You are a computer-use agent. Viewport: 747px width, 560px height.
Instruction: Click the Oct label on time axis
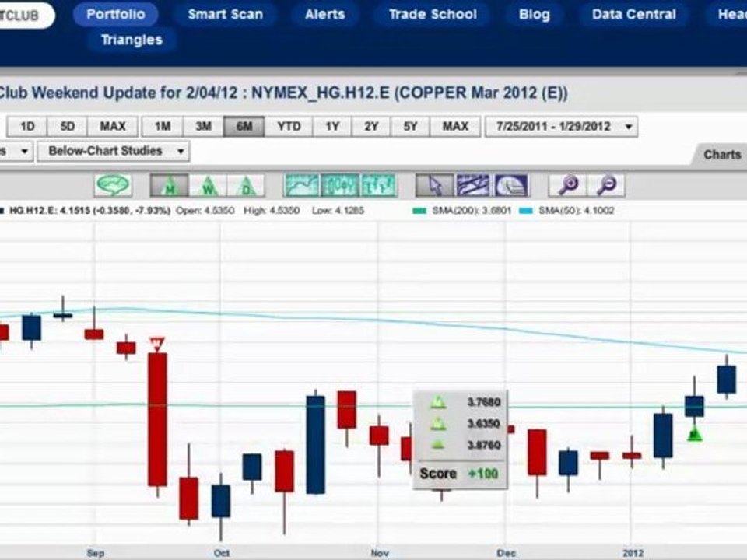click(222, 553)
